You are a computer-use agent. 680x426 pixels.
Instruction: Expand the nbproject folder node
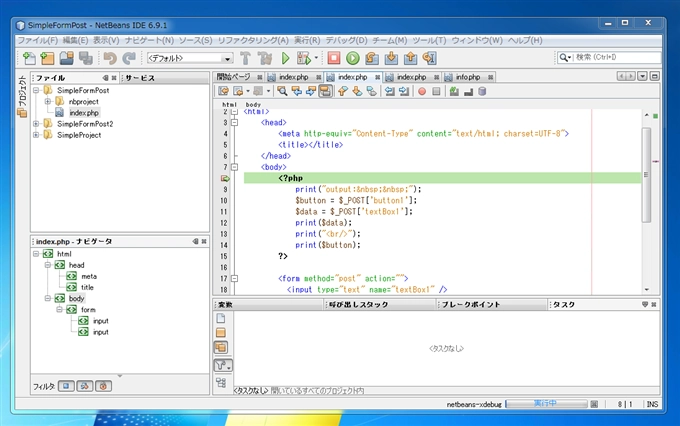(48, 102)
